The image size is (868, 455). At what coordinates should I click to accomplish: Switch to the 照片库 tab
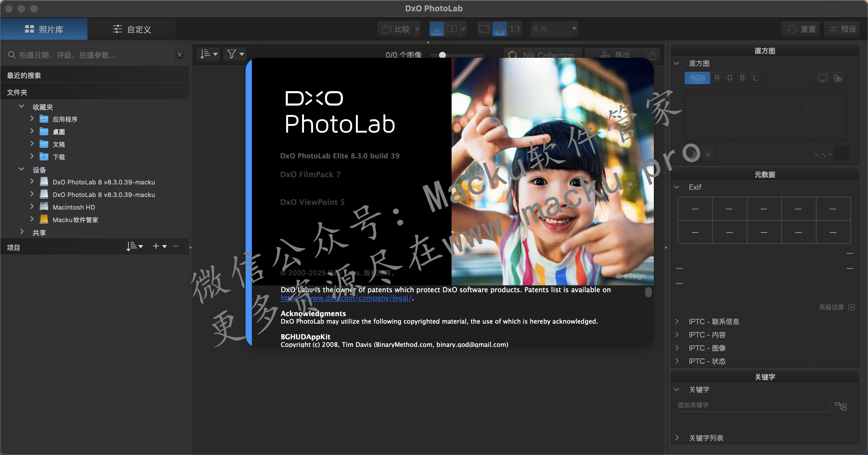click(x=44, y=29)
